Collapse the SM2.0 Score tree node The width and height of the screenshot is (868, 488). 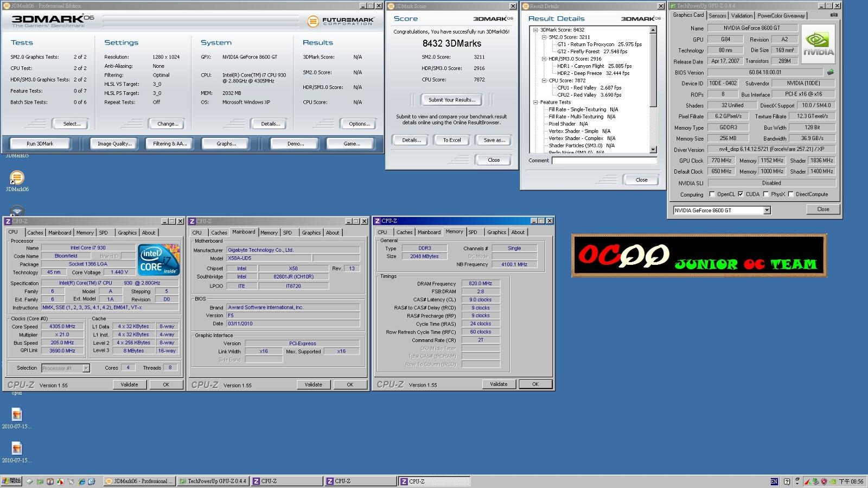(x=544, y=37)
